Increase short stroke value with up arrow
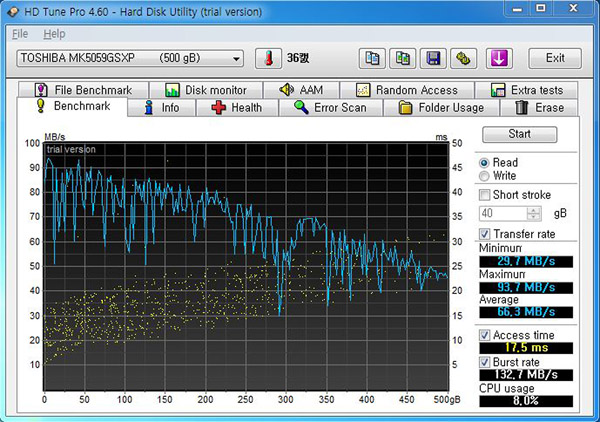This screenshot has height=422, width=600. tap(533, 210)
